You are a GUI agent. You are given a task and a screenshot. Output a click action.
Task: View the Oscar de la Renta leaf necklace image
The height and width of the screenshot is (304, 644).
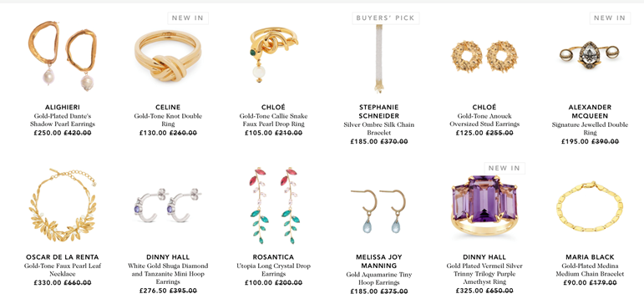pyautogui.click(x=63, y=205)
